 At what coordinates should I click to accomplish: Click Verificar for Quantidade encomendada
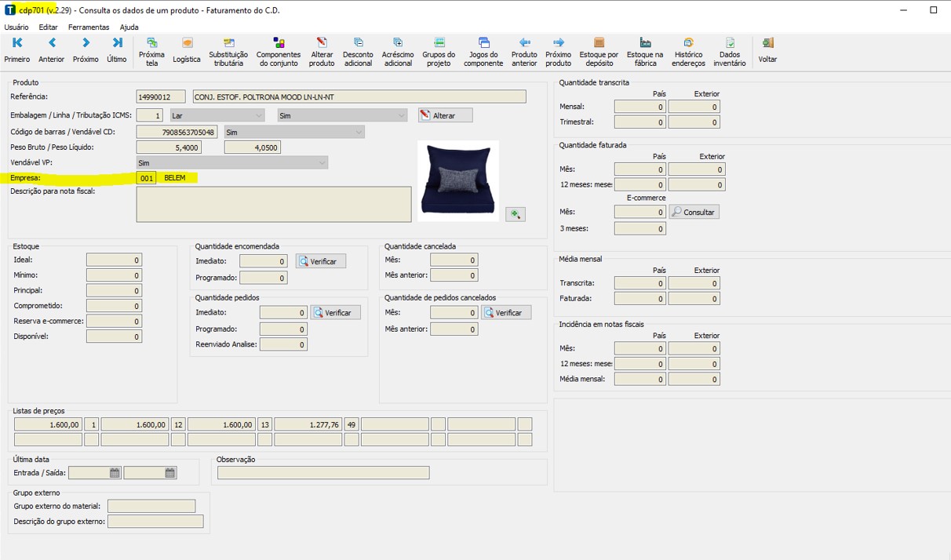tap(320, 261)
